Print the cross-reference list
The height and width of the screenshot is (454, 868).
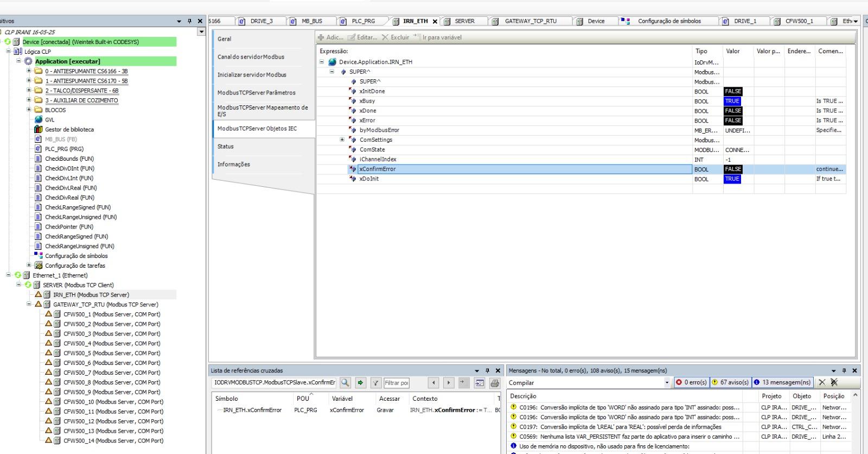495,383
